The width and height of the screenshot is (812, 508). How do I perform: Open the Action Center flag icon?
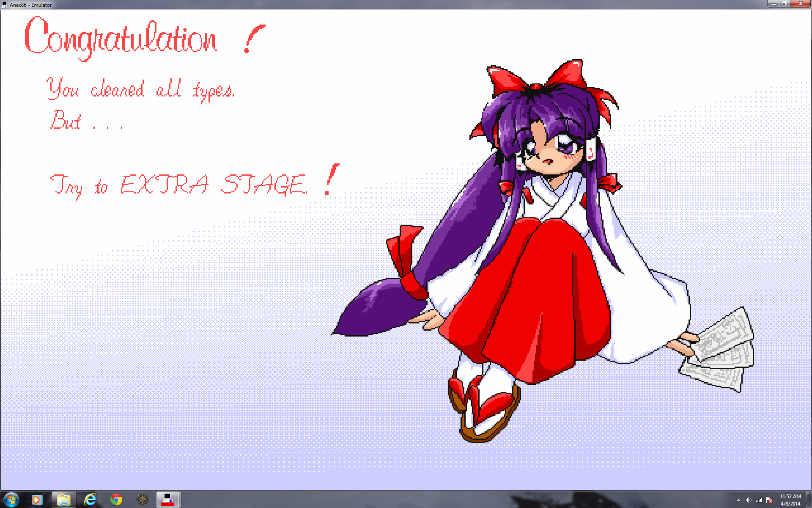(x=770, y=500)
